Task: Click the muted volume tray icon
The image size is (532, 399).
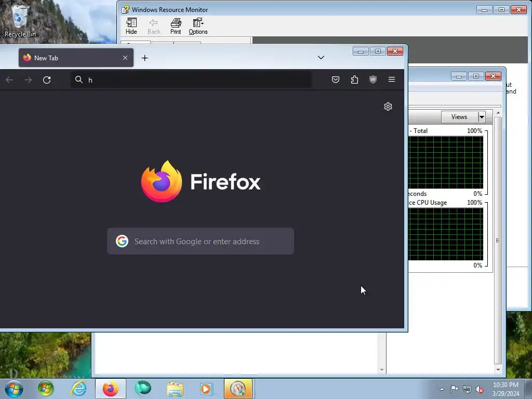Action: (480, 390)
